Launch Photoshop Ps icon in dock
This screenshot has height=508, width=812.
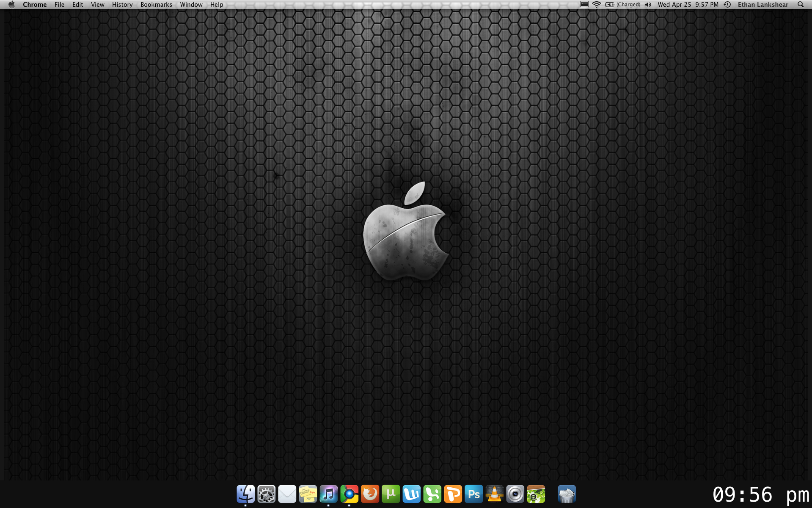click(473, 494)
